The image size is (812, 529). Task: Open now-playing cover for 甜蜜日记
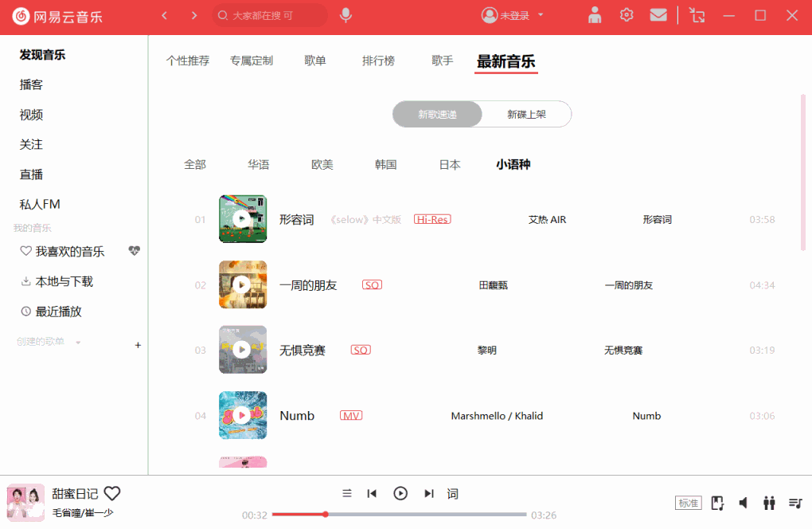(25, 503)
